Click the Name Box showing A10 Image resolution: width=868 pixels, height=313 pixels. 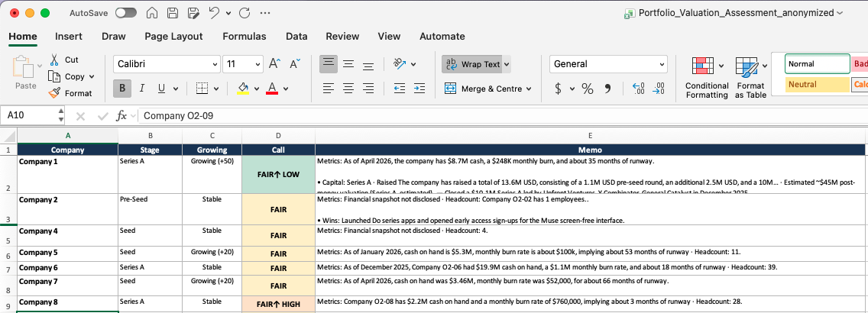[29, 116]
